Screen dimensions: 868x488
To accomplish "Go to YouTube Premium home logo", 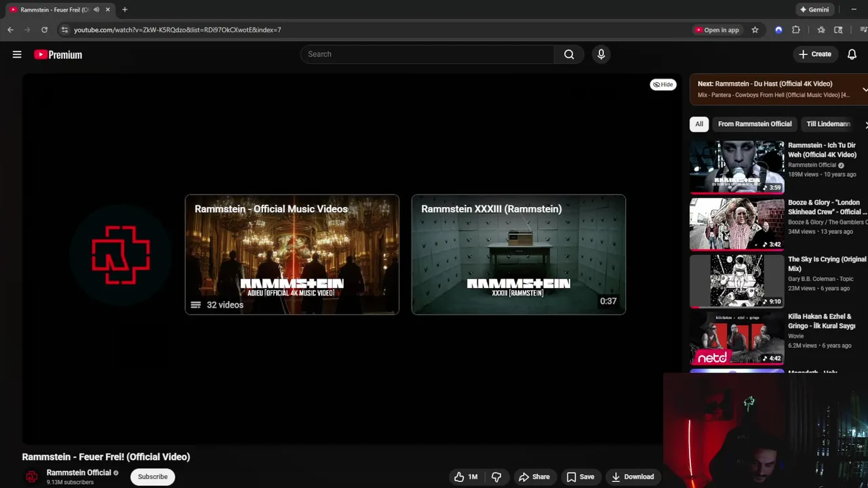I will pyautogui.click(x=58, y=55).
